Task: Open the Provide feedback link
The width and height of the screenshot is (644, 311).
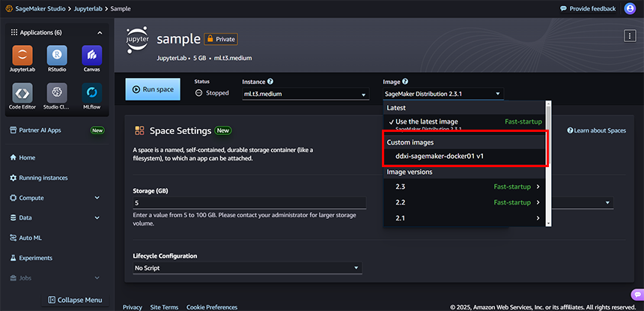Action: (x=588, y=9)
